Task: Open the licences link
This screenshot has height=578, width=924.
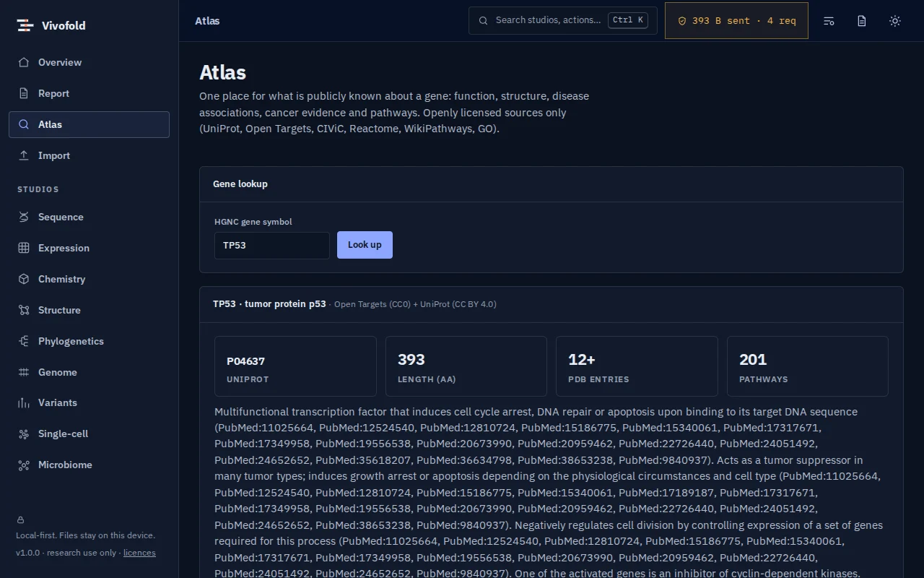Action: coord(139,553)
